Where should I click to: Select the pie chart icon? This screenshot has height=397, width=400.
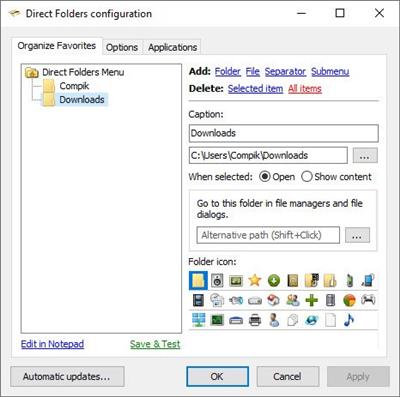click(x=349, y=300)
